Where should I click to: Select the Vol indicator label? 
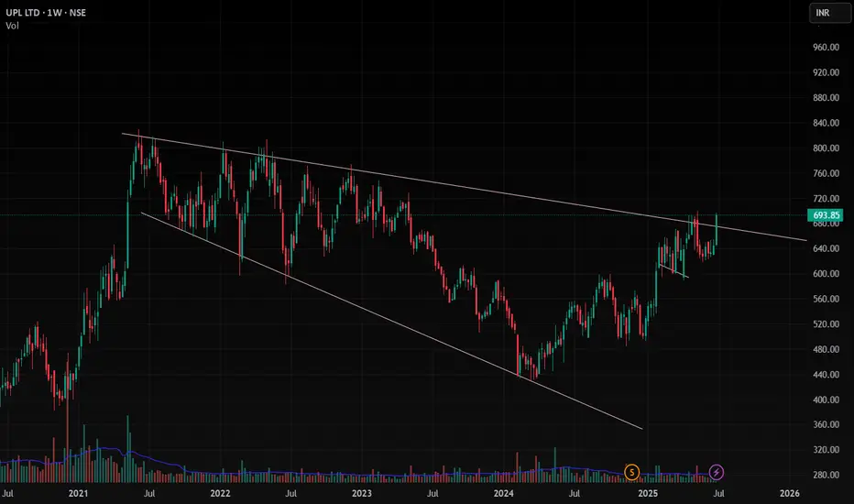[12, 26]
